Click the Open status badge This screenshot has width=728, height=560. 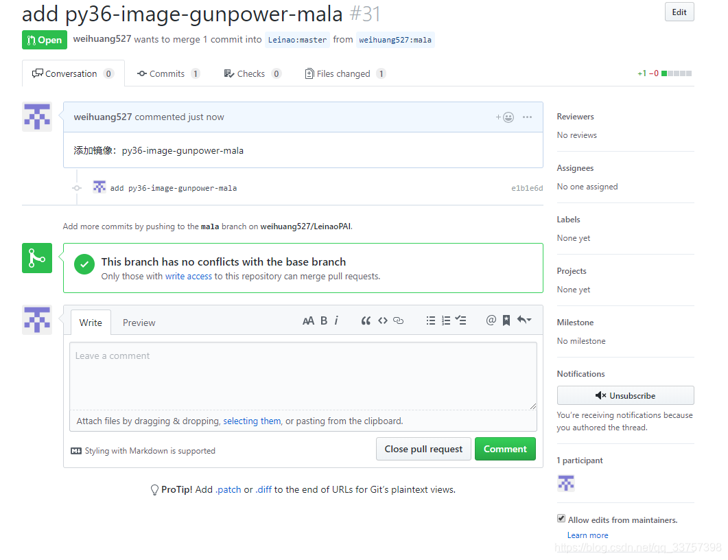(45, 40)
